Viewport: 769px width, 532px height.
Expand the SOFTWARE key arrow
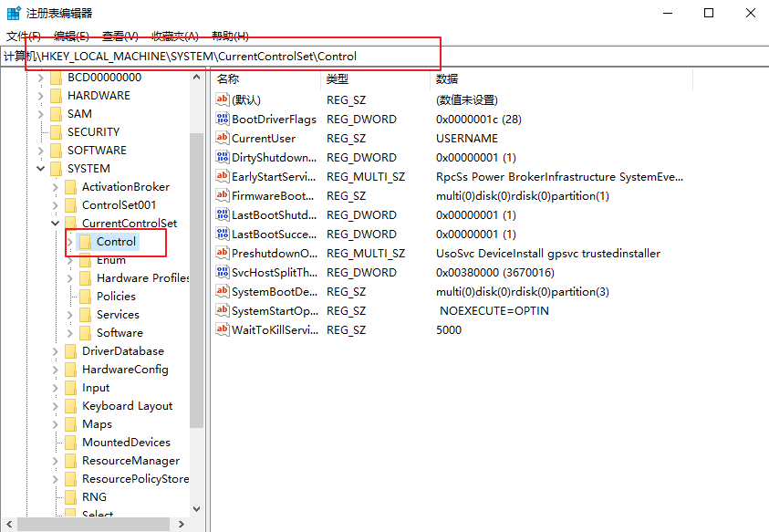click(x=41, y=151)
